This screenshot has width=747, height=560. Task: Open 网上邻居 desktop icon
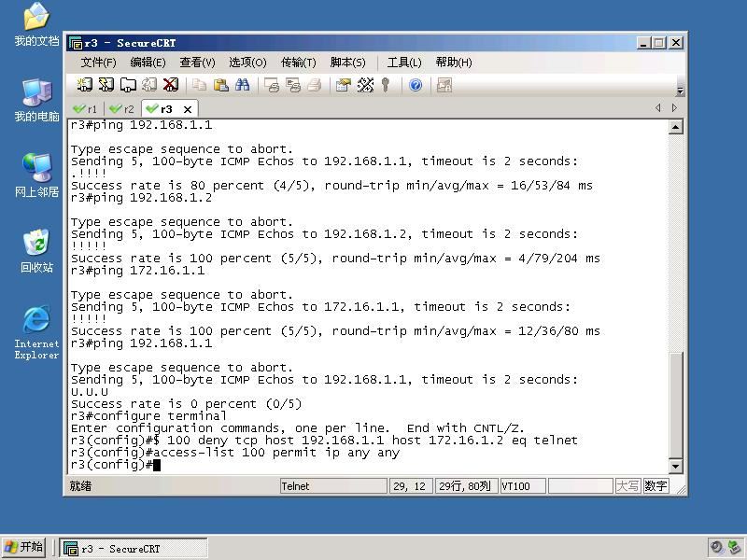pyautogui.click(x=36, y=175)
